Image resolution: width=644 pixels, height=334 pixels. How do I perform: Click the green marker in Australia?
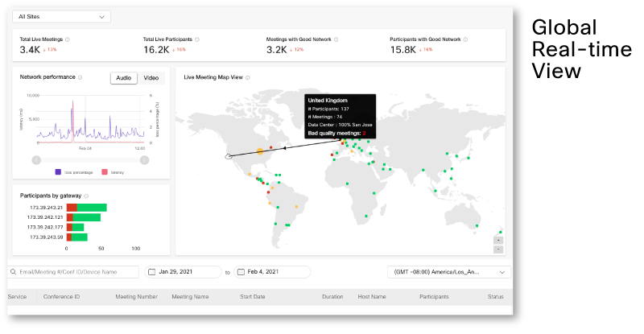point(477,225)
